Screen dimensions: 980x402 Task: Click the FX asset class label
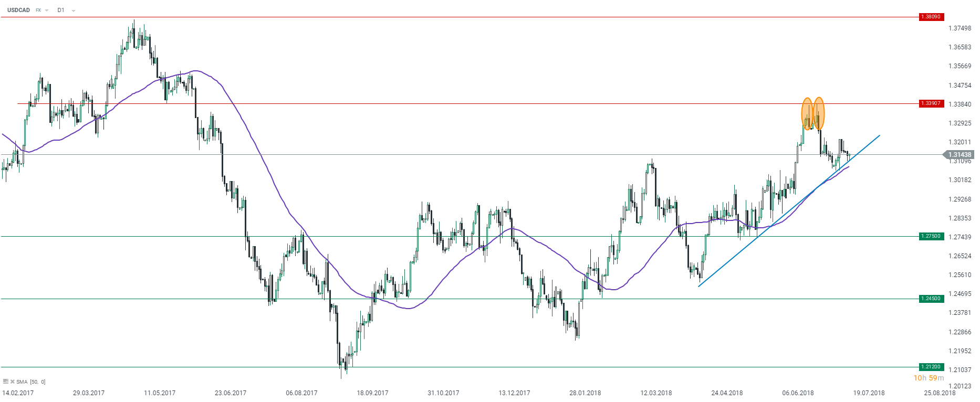click(x=38, y=10)
